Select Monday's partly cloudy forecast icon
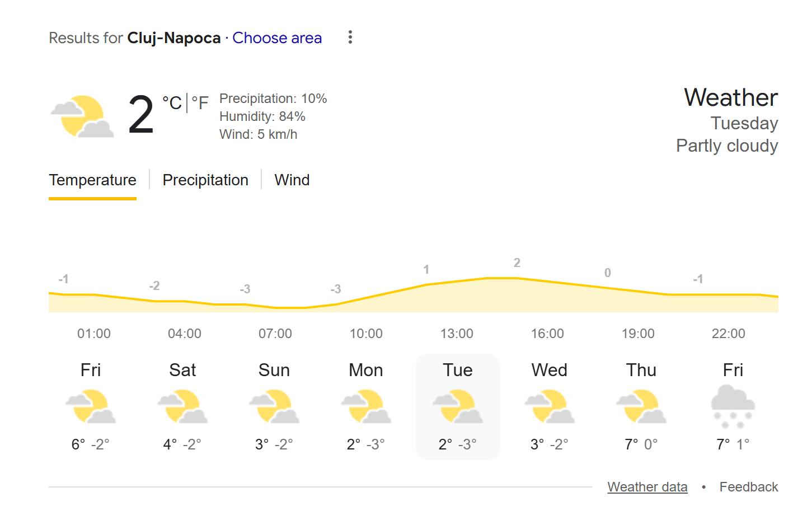Image resolution: width=812 pixels, height=506 pixels. 366,406
